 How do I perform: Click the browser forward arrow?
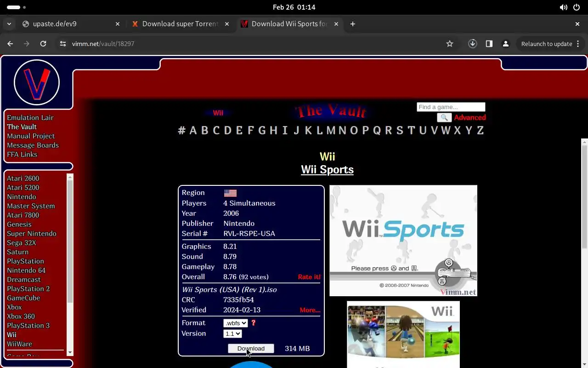pyautogui.click(x=27, y=44)
